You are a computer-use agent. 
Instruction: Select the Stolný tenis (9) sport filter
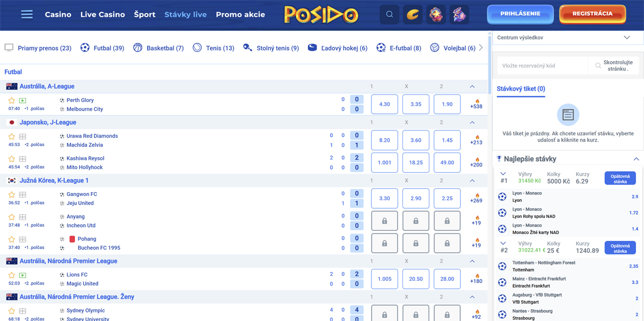270,48
